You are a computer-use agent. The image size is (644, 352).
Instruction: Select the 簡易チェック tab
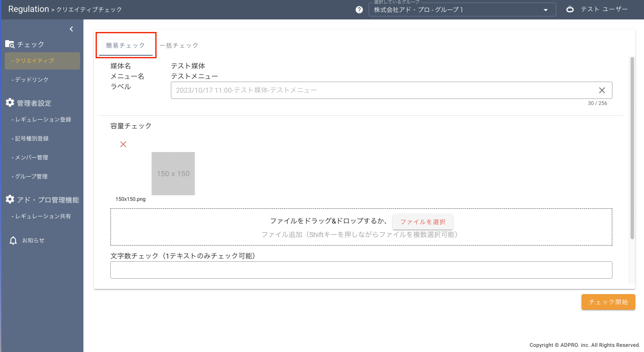[125, 45]
